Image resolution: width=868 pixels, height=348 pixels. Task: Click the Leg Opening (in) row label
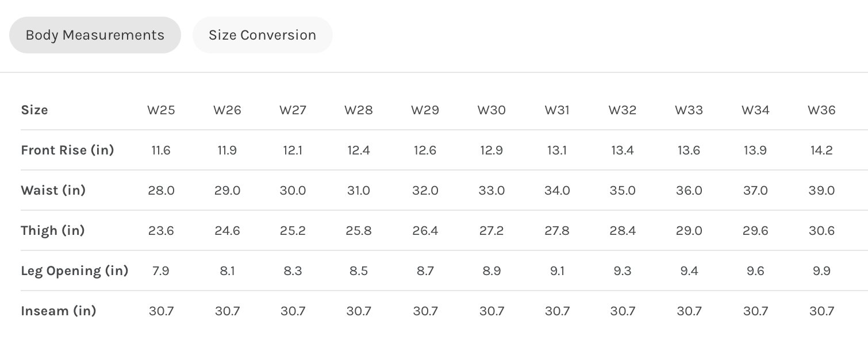74,270
